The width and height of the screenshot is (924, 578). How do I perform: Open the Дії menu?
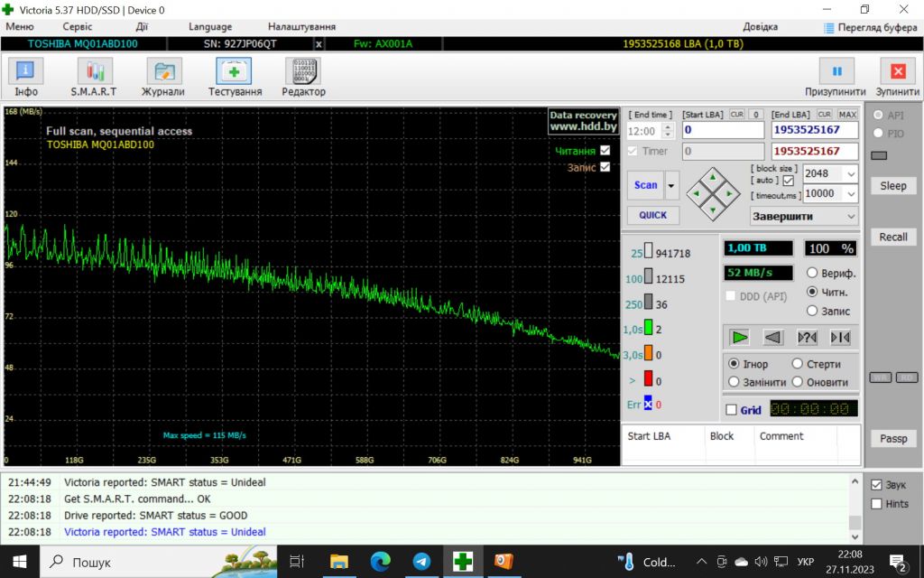(x=142, y=26)
